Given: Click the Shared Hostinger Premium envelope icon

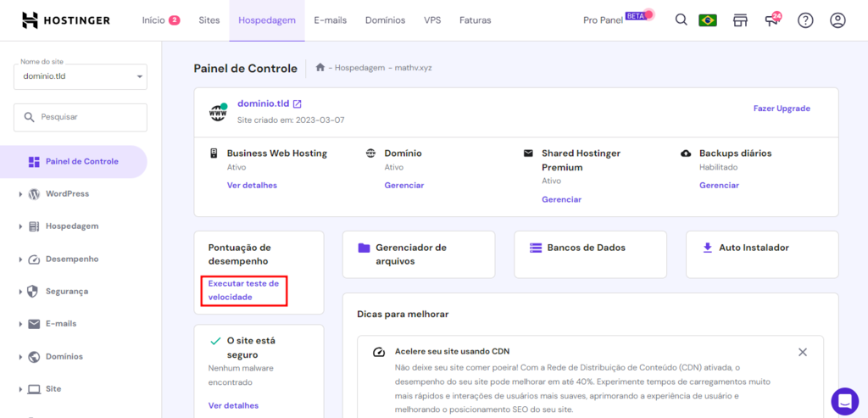Looking at the screenshot, I should (528, 153).
